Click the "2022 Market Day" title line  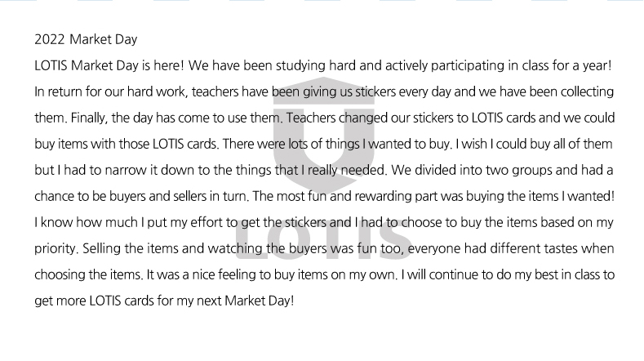[x=86, y=39]
